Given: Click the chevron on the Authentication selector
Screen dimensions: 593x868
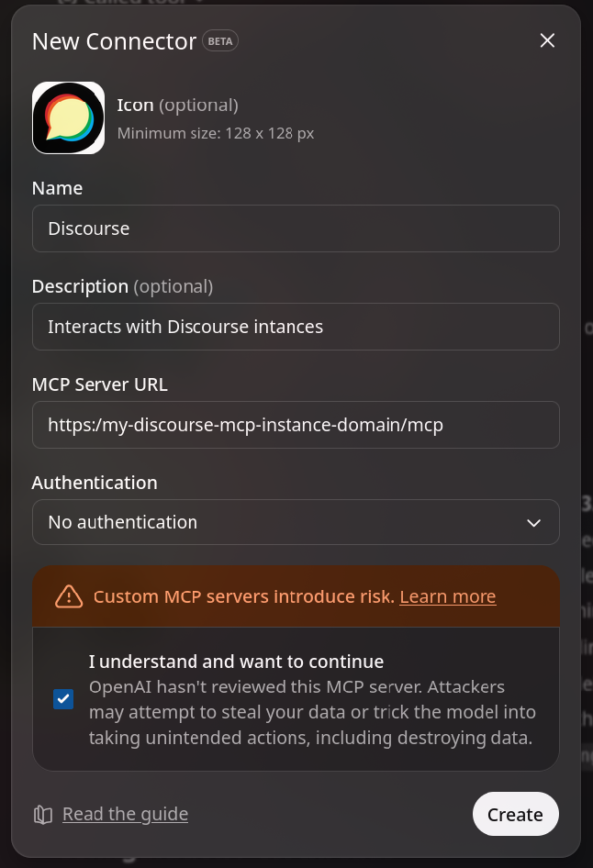Looking at the screenshot, I should [533, 522].
